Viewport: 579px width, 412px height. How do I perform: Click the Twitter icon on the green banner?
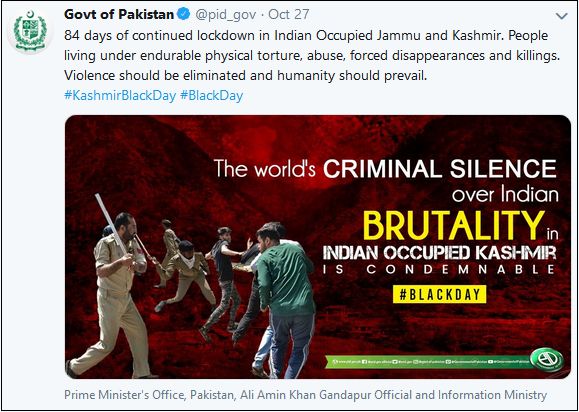point(395,362)
